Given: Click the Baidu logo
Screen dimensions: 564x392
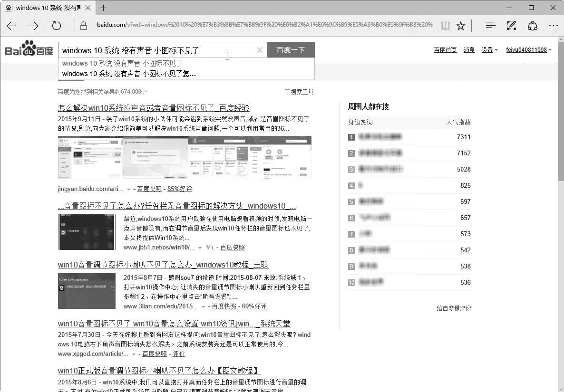Looking at the screenshot, I should point(29,49).
